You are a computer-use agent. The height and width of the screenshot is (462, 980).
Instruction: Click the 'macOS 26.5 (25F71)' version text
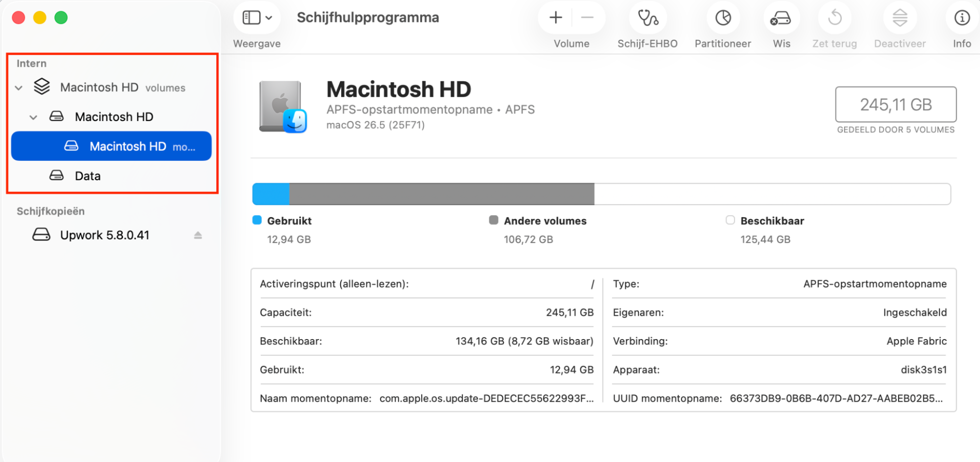376,125
